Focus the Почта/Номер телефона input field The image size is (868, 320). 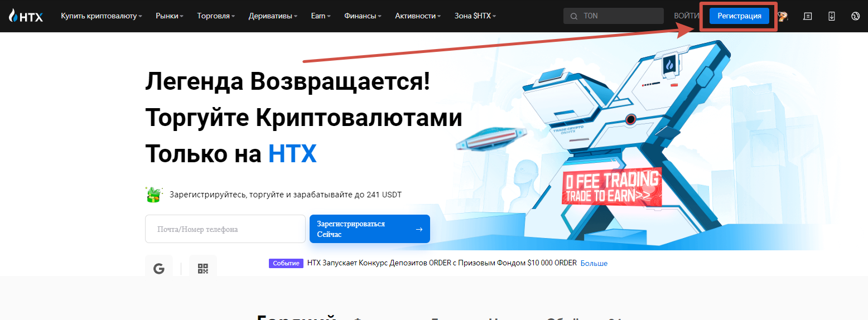coord(225,229)
